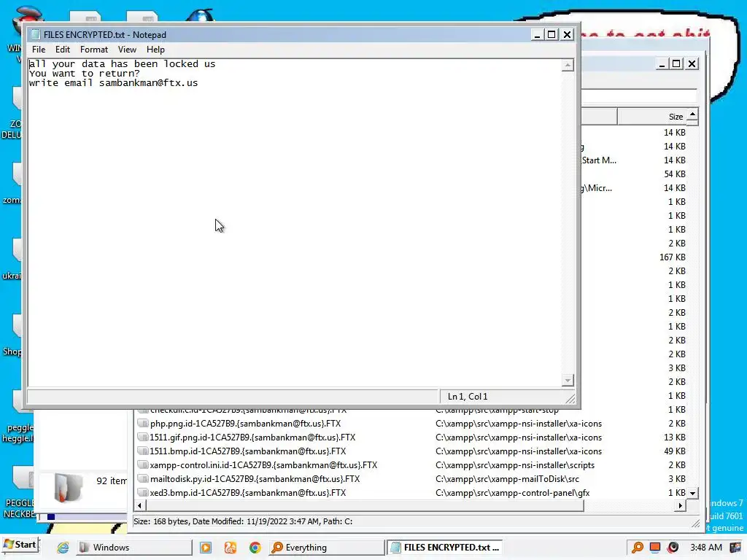
Task: Click Everything horizontal scrollbar left arrow
Action: 139,506
